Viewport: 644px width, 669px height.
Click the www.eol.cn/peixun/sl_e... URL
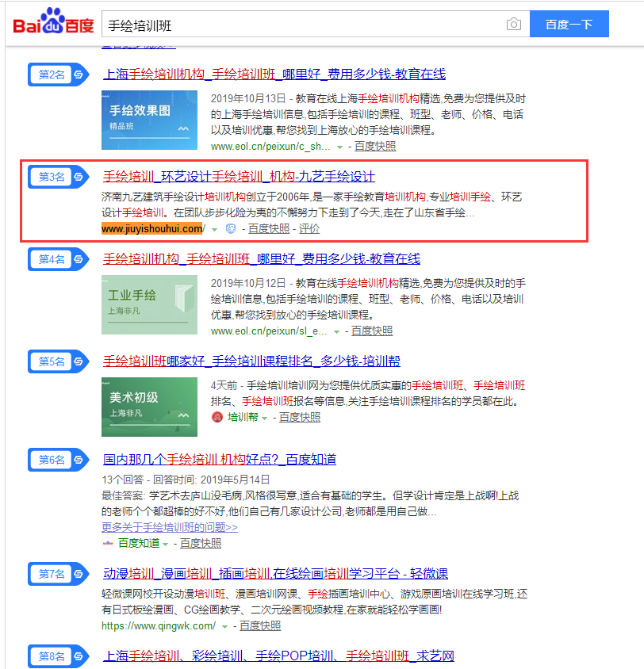click(x=269, y=331)
